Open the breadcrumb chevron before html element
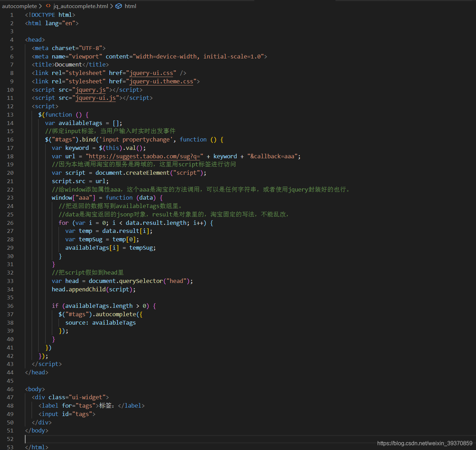 click(111, 6)
